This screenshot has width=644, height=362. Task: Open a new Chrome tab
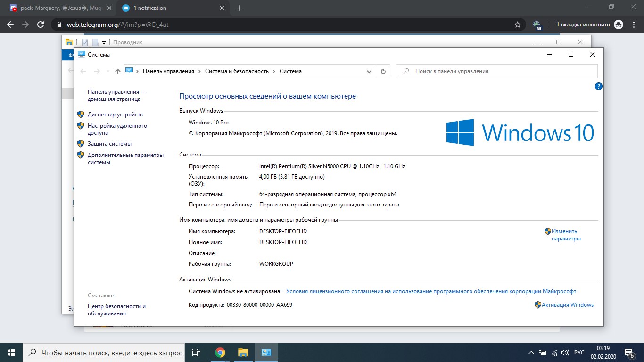tap(240, 8)
